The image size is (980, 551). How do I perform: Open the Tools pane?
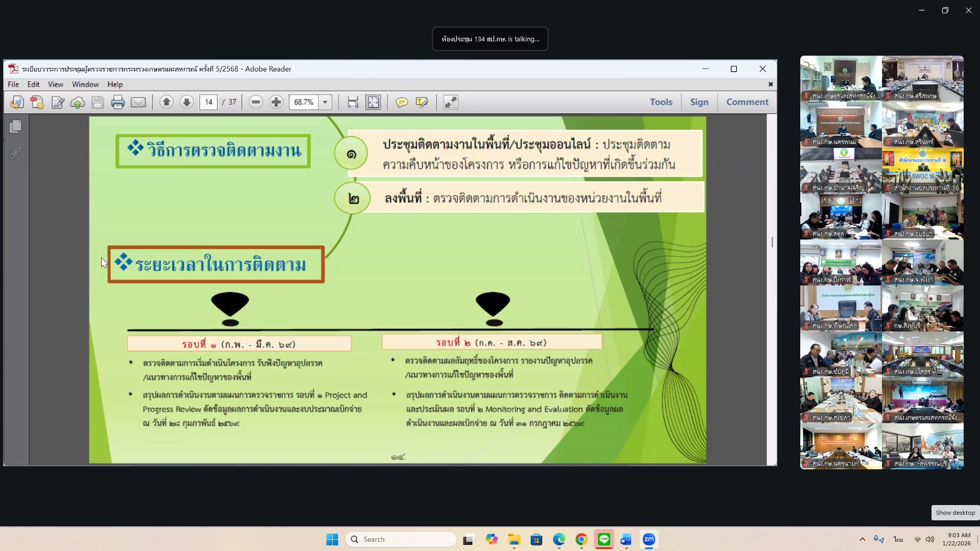[661, 102]
